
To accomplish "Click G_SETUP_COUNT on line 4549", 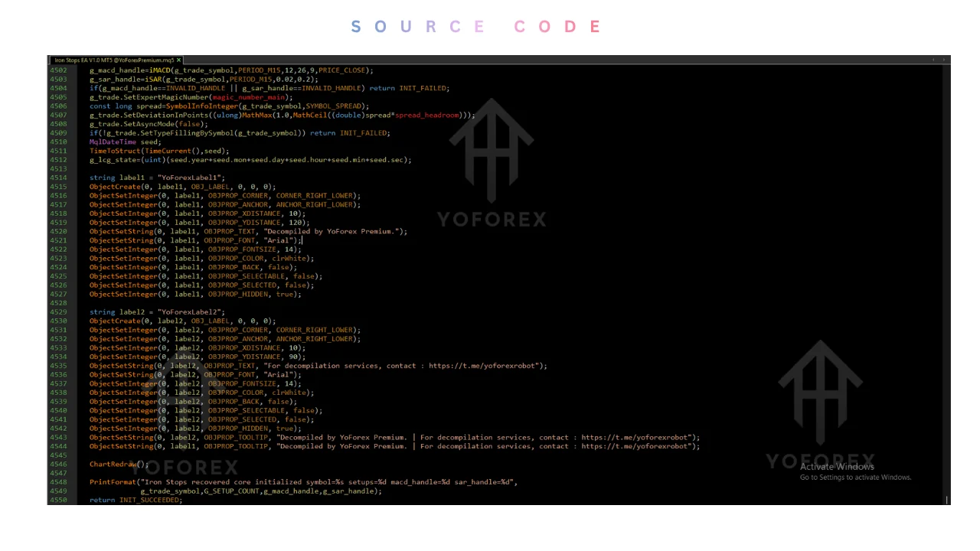I will click(231, 491).
